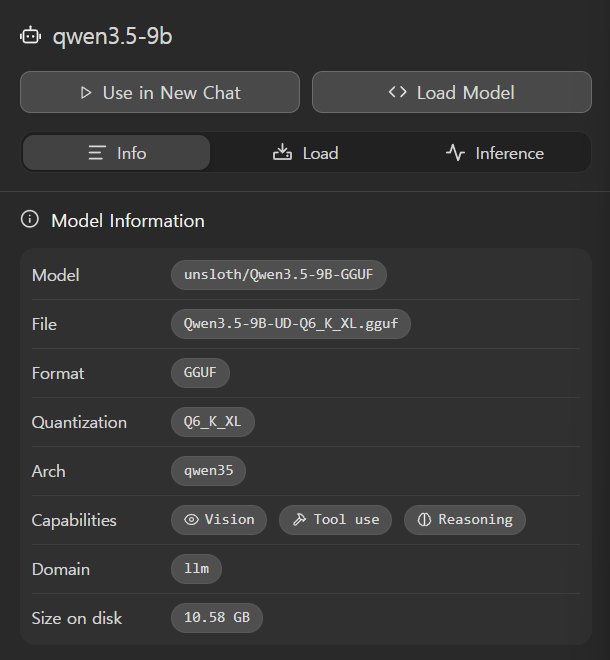
Task: Open the Load tab
Action: click(x=305, y=153)
